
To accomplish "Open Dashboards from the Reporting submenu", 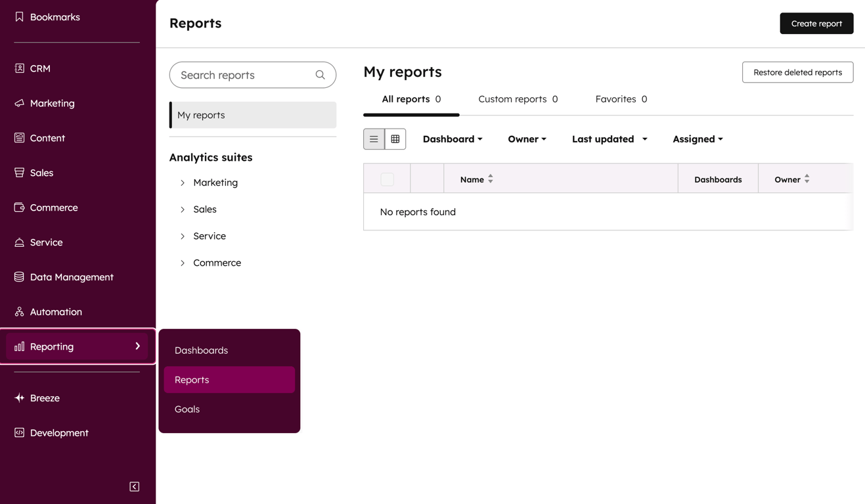I will (x=201, y=350).
